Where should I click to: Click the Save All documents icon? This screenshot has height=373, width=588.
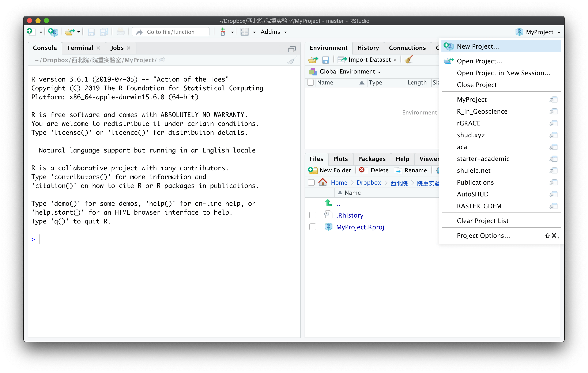coord(104,32)
